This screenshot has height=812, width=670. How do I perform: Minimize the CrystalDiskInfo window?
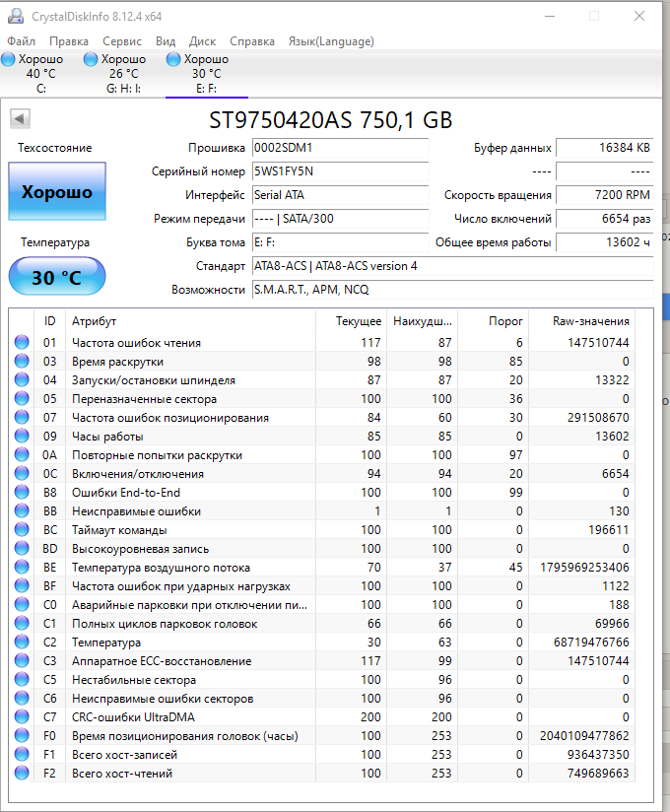pos(550,16)
